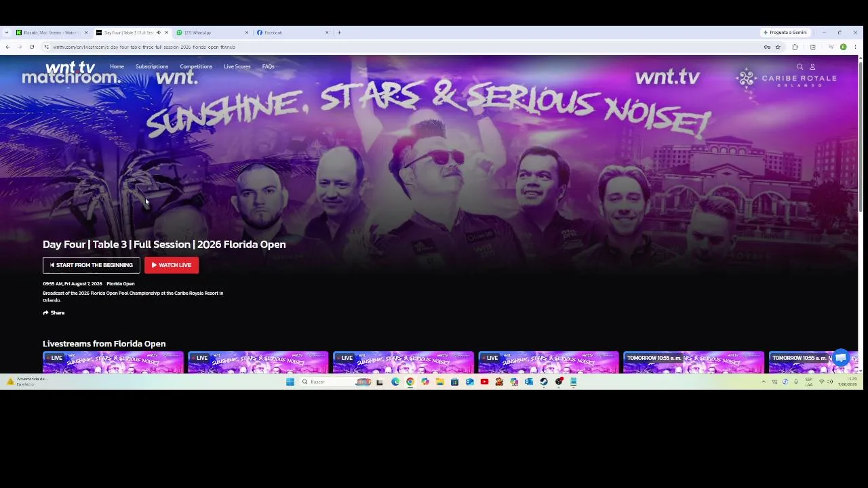Open the Windows Start menu
Viewport: 868px width, 488px height.
(290, 382)
